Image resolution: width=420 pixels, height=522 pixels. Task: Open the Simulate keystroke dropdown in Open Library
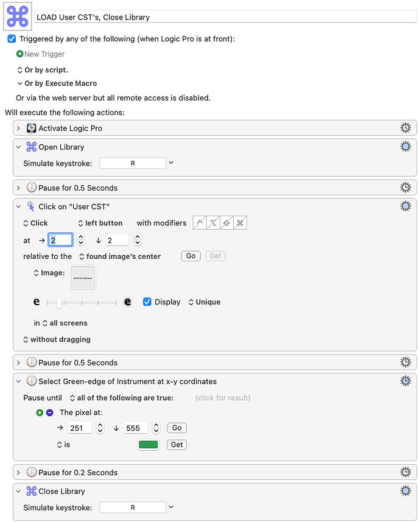[x=172, y=163]
